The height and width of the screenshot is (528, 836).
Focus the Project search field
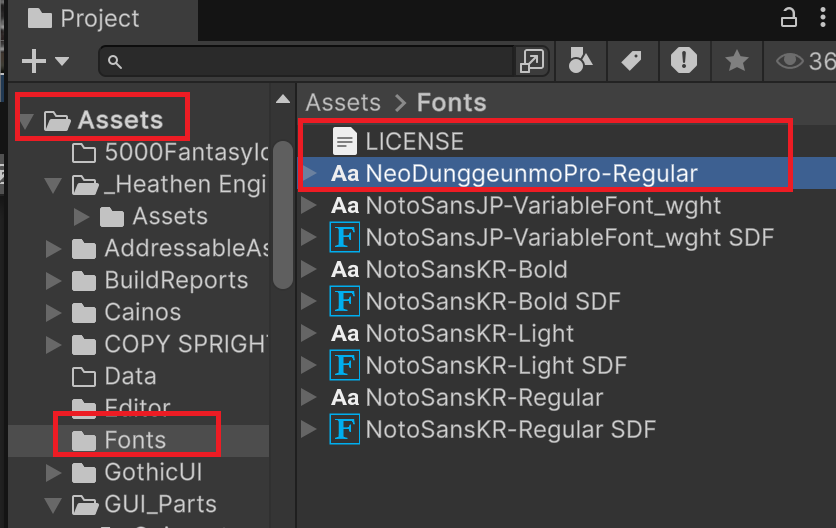(x=307, y=61)
